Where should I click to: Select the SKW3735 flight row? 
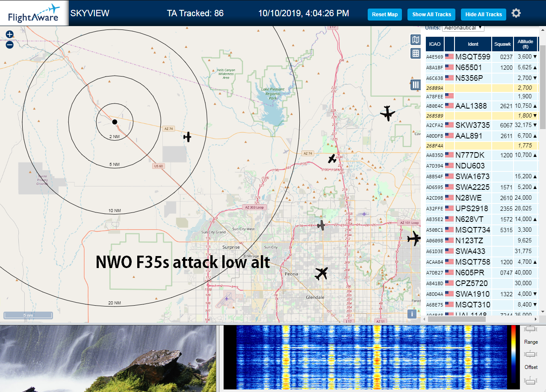[482, 125]
